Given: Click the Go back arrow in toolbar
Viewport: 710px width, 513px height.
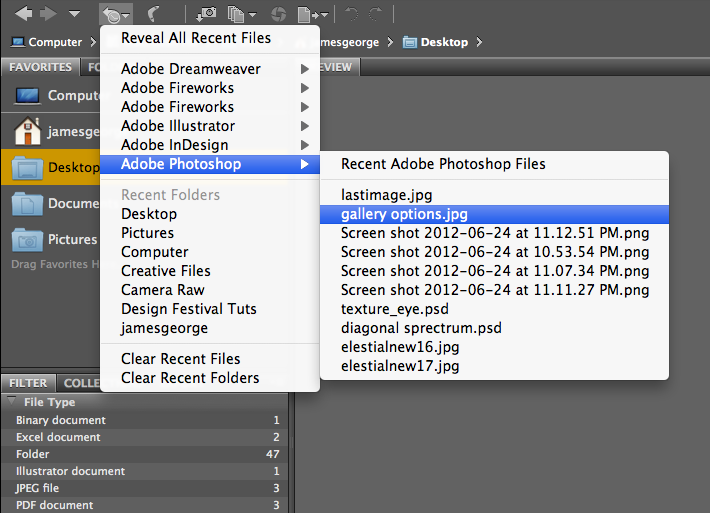Looking at the screenshot, I should 22,14.
